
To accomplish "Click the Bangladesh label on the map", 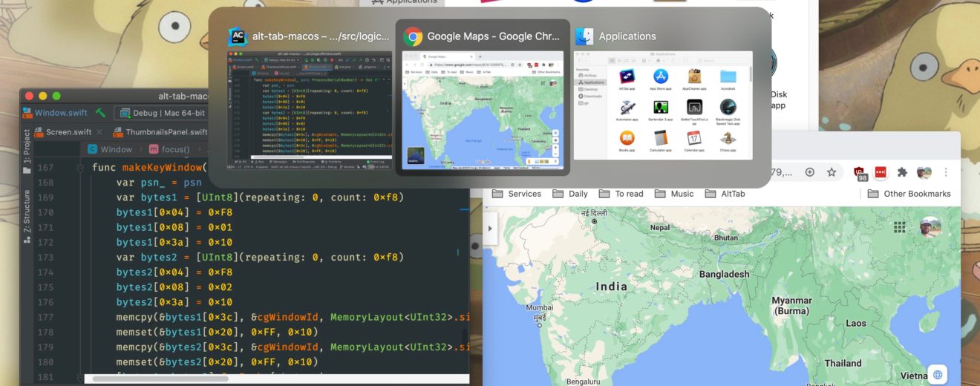I will point(725,274).
